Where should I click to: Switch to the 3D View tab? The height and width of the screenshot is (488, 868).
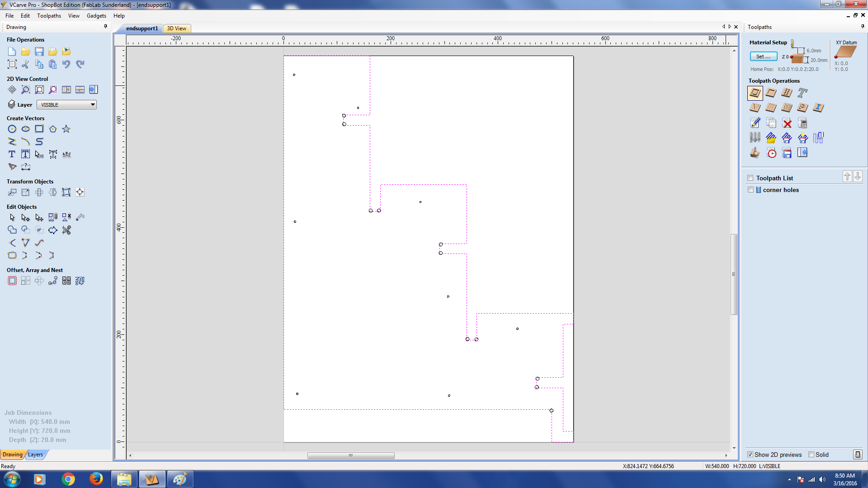click(177, 28)
